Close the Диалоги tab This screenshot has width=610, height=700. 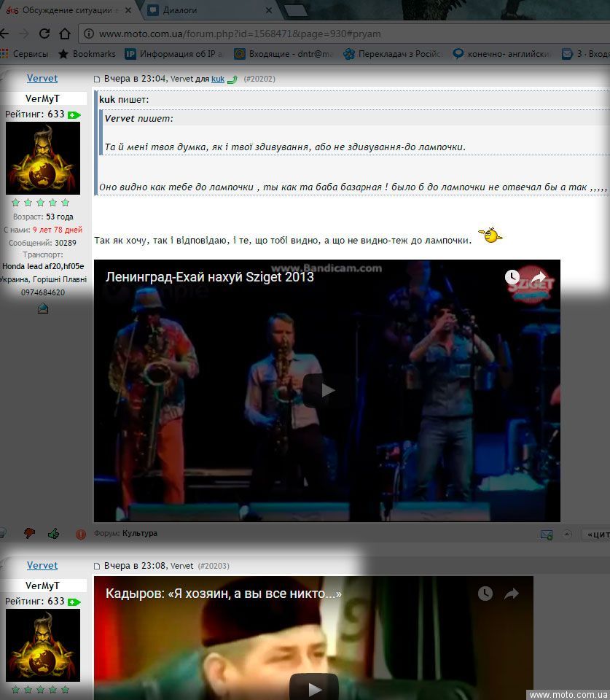[x=269, y=9]
